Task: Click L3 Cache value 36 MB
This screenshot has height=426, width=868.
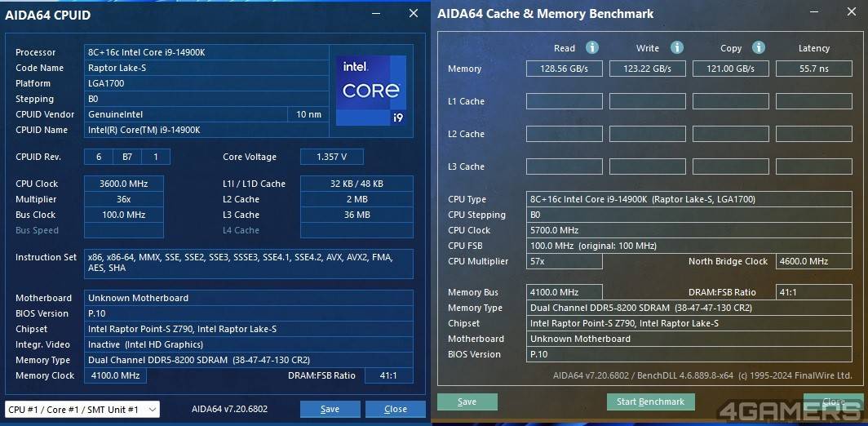Action: pyautogui.click(x=356, y=215)
